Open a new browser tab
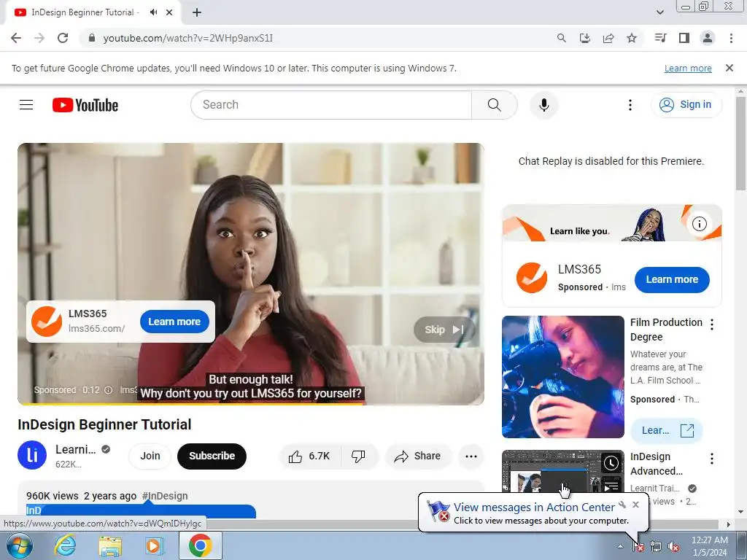The width and height of the screenshot is (747, 560). pyautogui.click(x=197, y=13)
